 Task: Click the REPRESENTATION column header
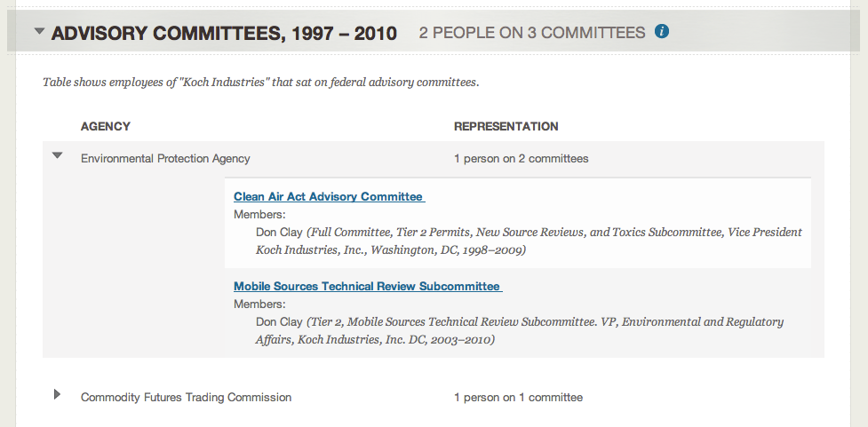506,126
